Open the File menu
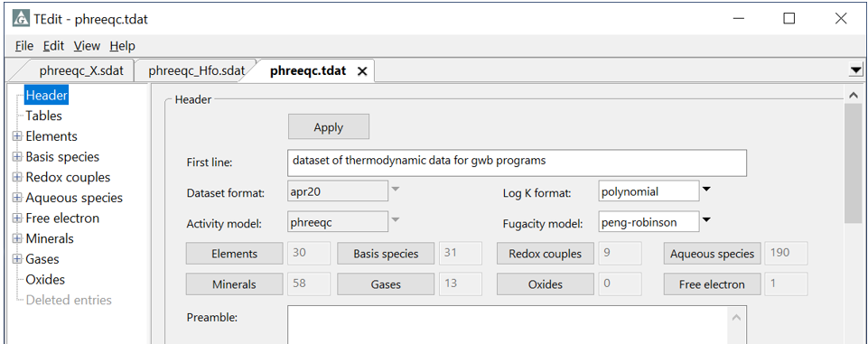This screenshot has height=344, width=868. click(x=24, y=46)
